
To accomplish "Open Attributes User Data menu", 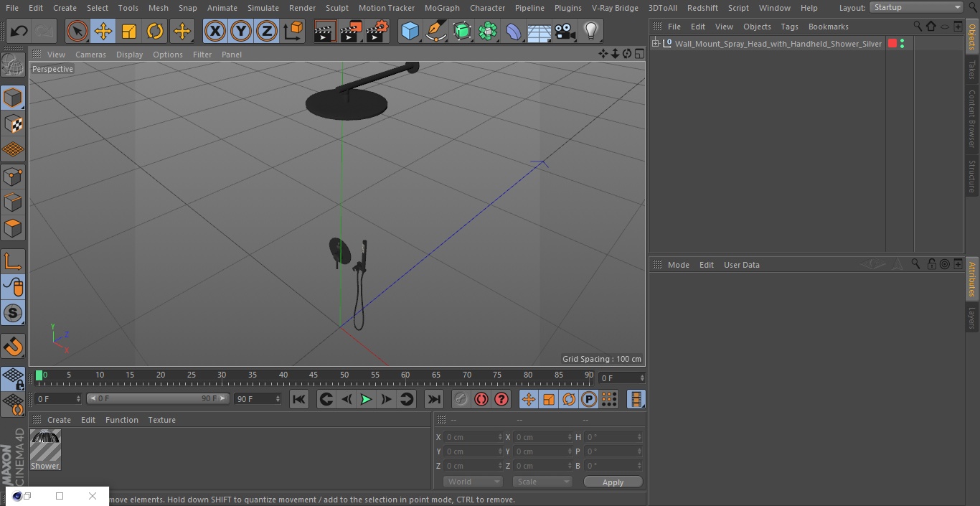I will (x=741, y=265).
